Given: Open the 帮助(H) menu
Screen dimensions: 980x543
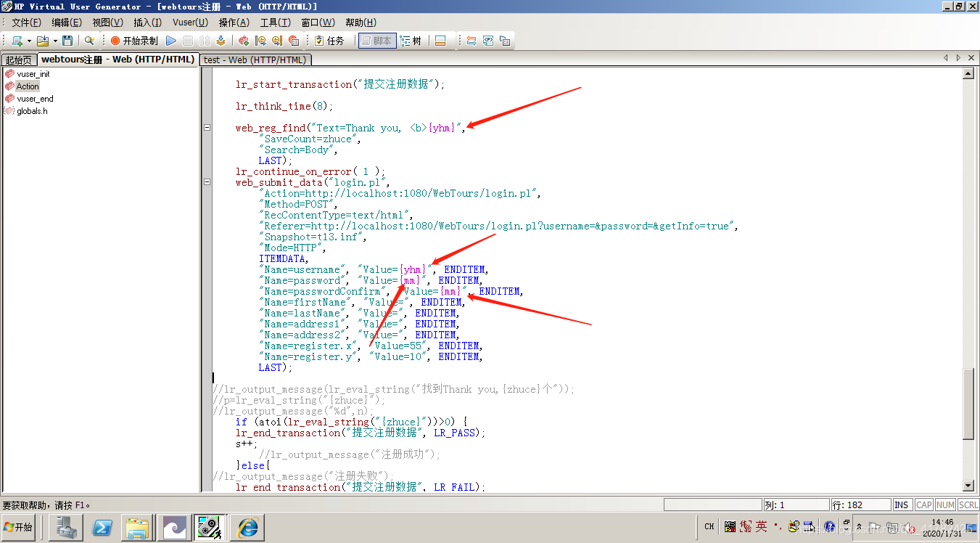Looking at the screenshot, I should (361, 23).
